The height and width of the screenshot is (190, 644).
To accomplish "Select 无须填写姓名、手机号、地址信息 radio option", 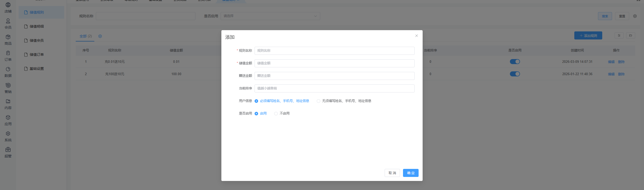I will point(344,101).
